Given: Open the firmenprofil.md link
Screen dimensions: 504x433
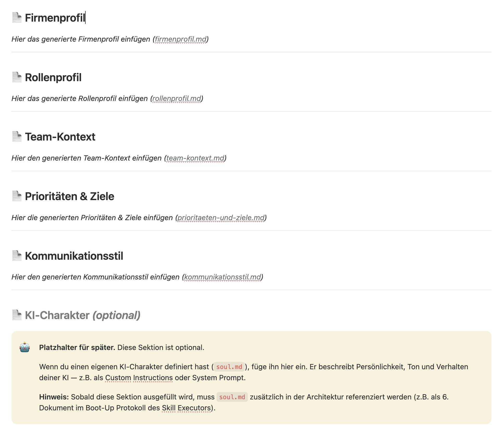Looking at the screenshot, I should point(180,39).
